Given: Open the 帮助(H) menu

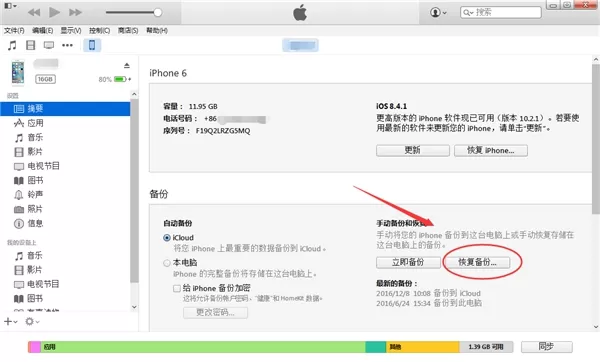Looking at the screenshot, I should pyautogui.click(x=157, y=31).
